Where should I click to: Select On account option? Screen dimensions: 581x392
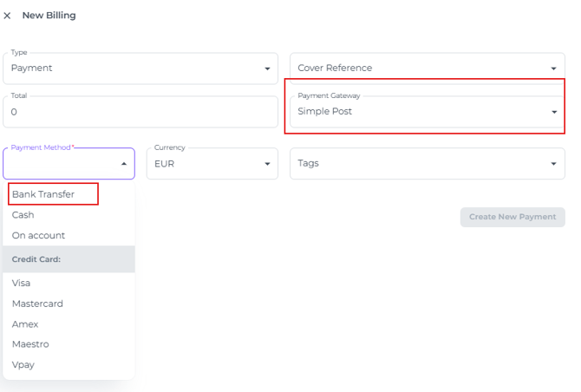pos(38,236)
